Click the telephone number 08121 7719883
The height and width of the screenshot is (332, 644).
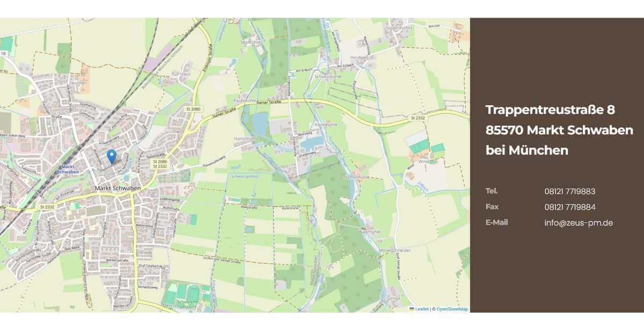click(x=569, y=191)
